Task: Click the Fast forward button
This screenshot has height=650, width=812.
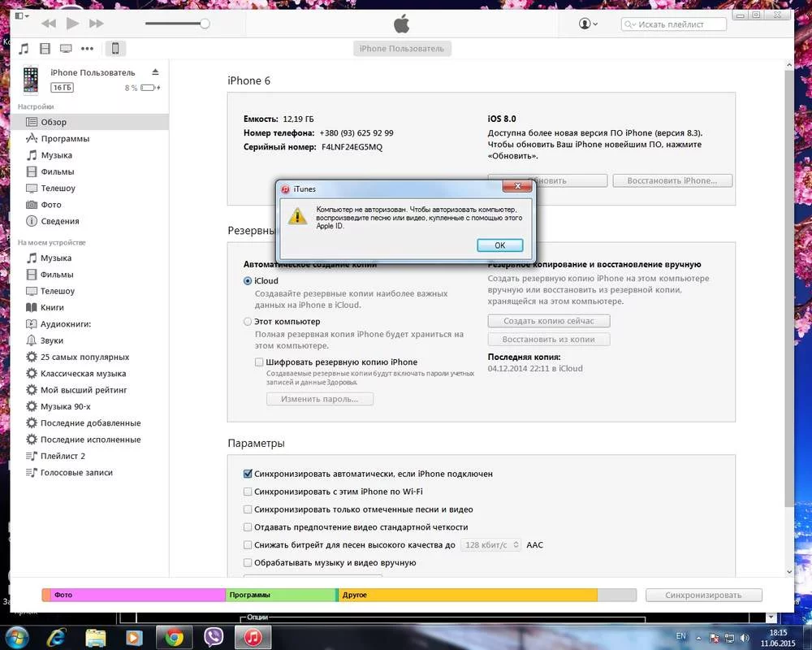Action: 97,24
